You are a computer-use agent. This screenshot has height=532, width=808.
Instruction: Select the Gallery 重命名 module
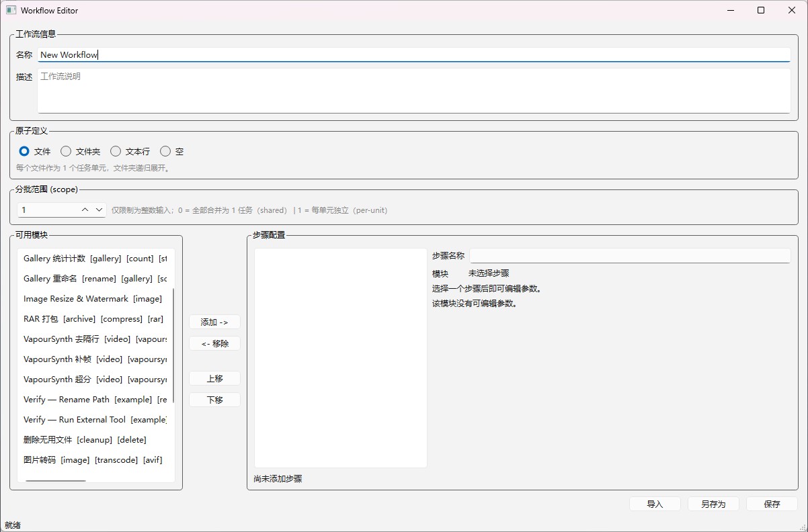pyautogui.click(x=95, y=279)
